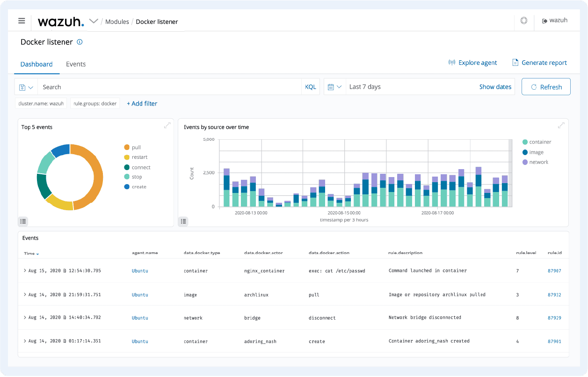Expand the Aug 15 12:54:30 event row

25,271
